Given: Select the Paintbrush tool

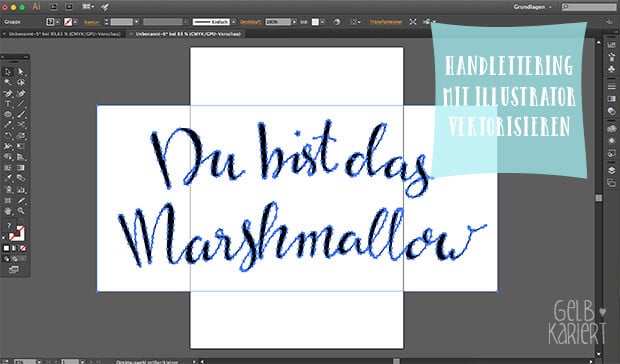Looking at the screenshot, I should tap(21, 115).
